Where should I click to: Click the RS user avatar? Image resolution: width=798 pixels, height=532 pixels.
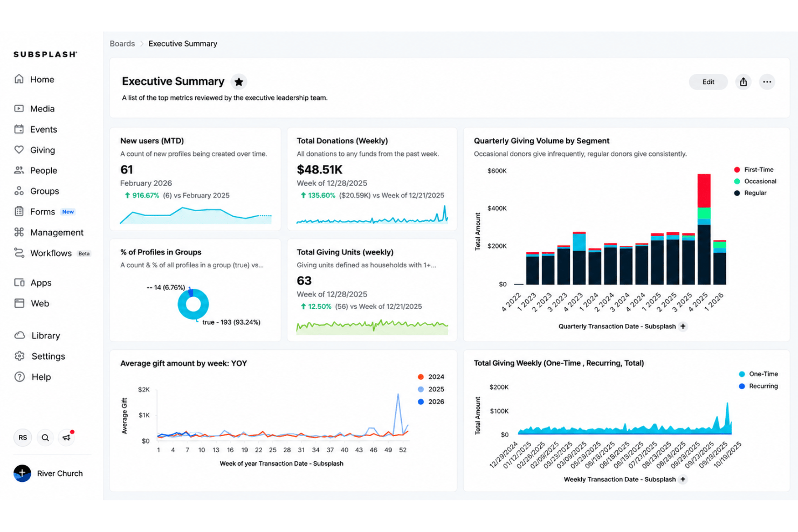[23, 438]
